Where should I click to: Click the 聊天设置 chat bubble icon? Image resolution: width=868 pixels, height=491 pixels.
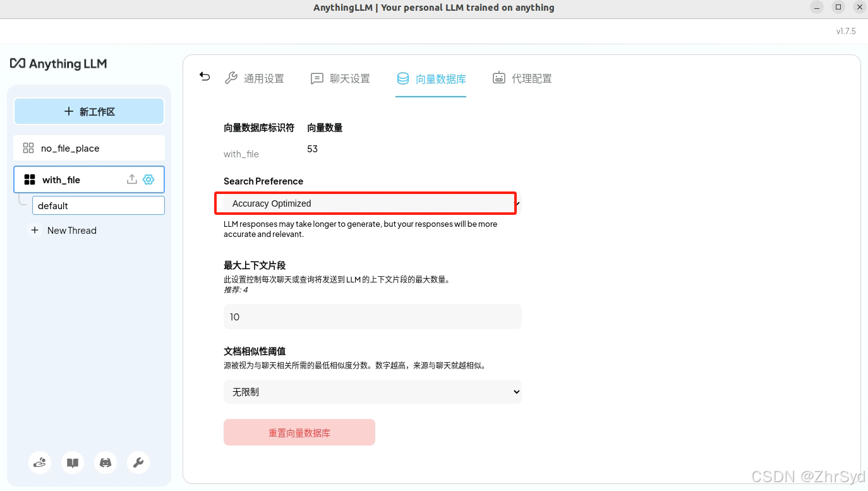point(317,78)
